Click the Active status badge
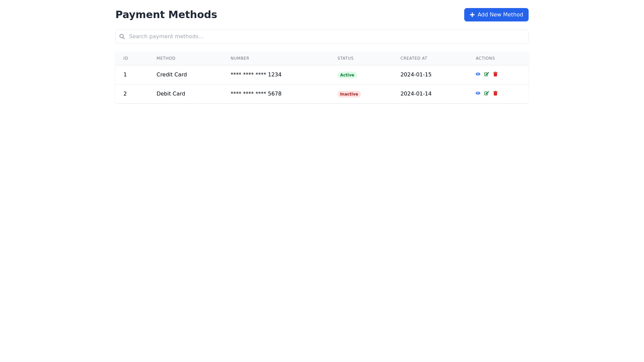This screenshot has width=644, height=362. tap(347, 75)
